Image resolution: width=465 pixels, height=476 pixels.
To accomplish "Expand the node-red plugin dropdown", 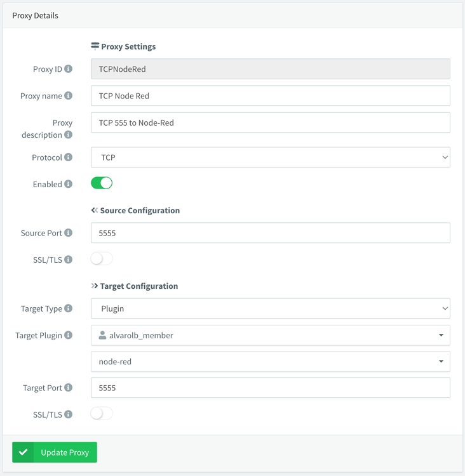I will [x=270, y=362].
